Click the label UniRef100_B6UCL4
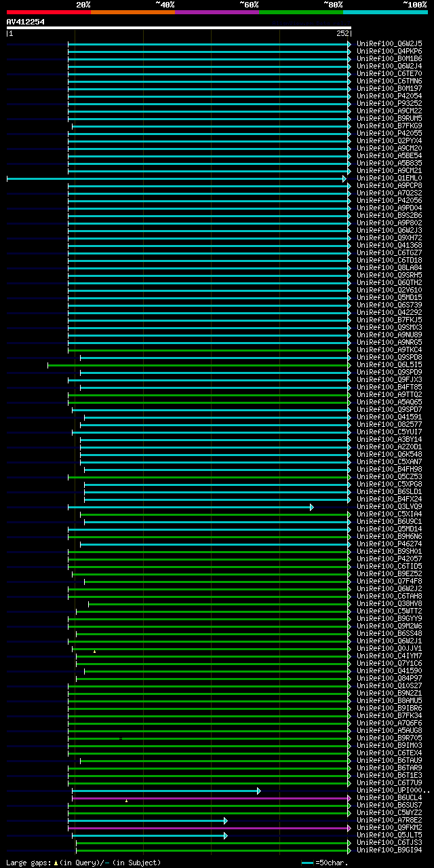434x868 pixels. pos(389,797)
